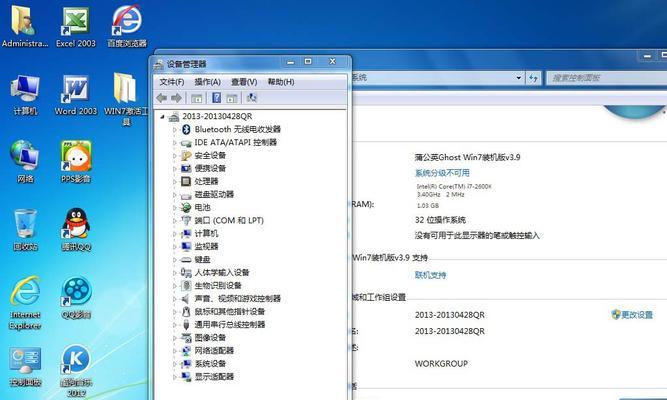Select the 生物识别设备 tree item
667x400 pixels.
pos(218,286)
